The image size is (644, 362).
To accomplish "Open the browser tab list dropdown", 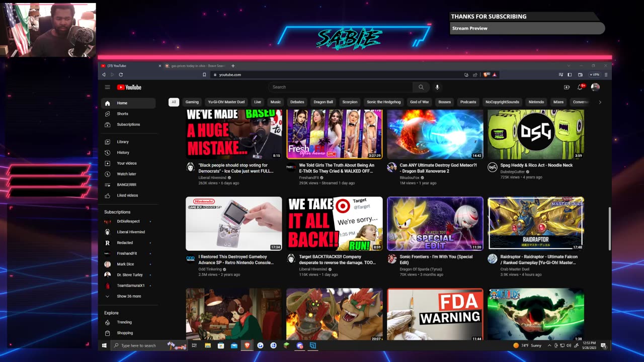I will click(x=569, y=66).
